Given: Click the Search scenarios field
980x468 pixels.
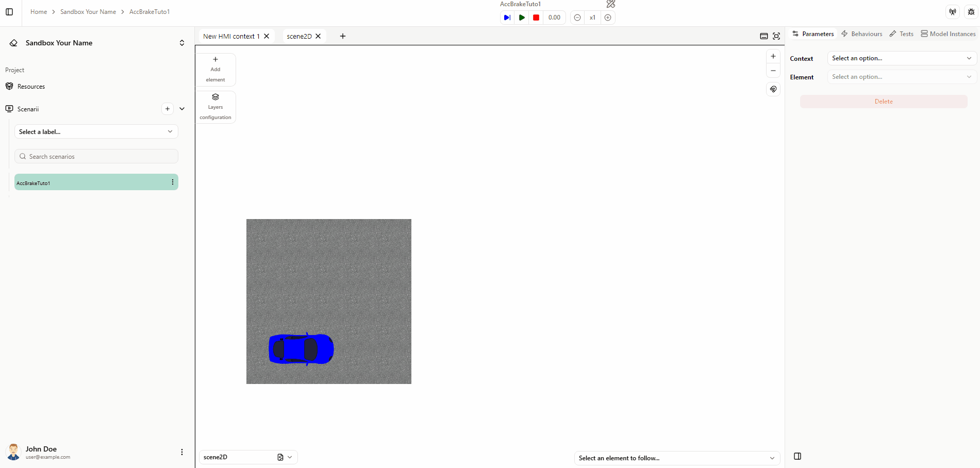Looking at the screenshot, I should (x=96, y=157).
